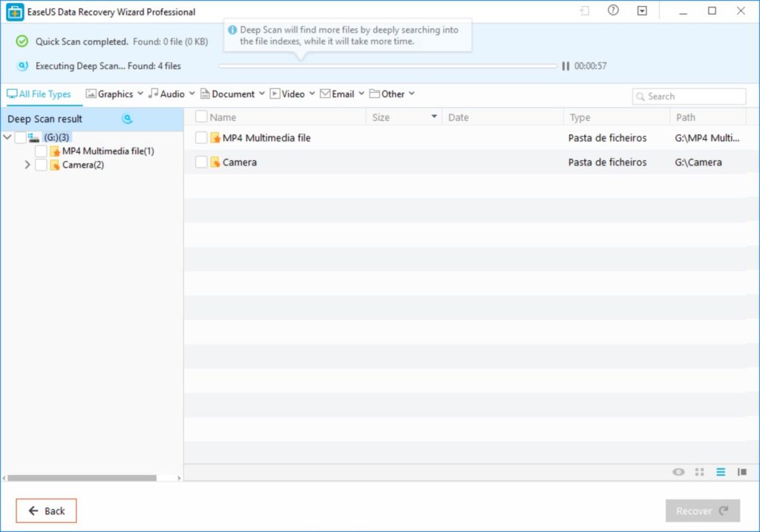Image resolution: width=760 pixels, height=532 pixels.
Task: Filter by Document file type
Action: pyautogui.click(x=228, y=94)
